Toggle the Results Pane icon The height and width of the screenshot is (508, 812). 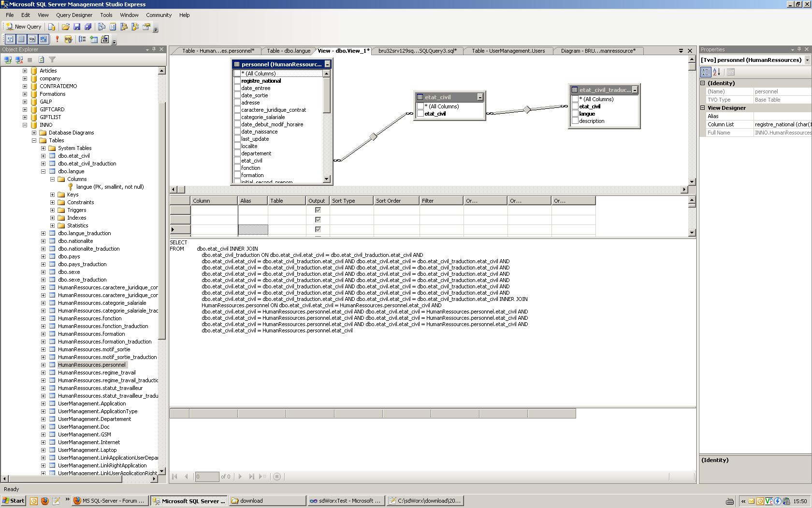click(x=43, y=39)
